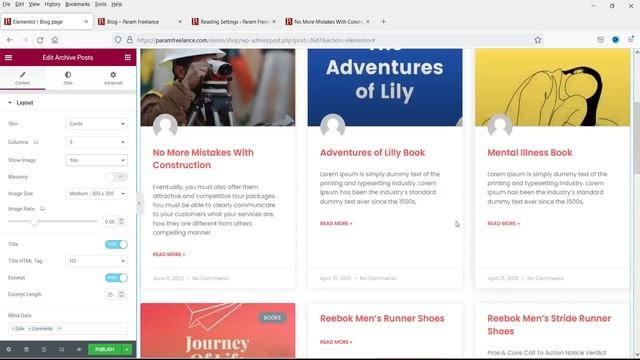Click Read More under No More Mistakes
This screenshot has height=360, width=640.
tap(169, 254)
